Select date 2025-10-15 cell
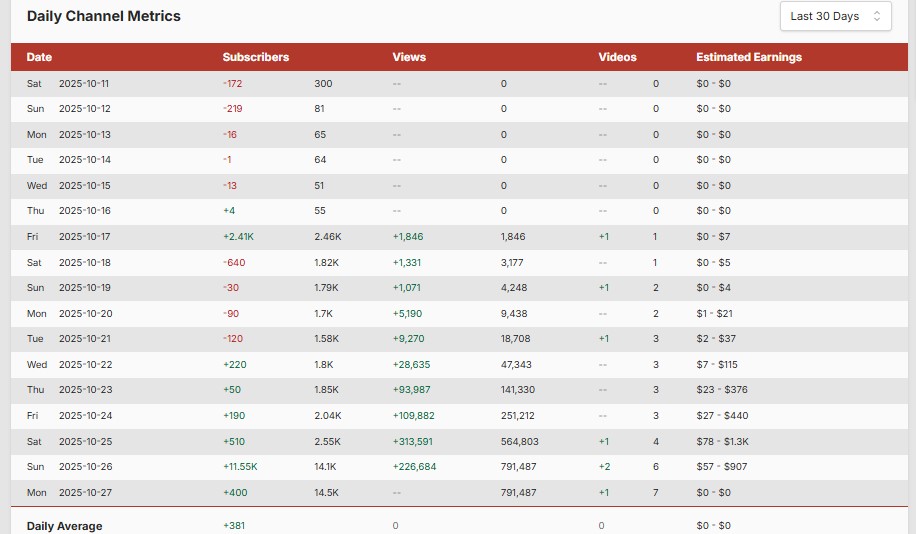916x534 pixels. (x=85, y=185)
